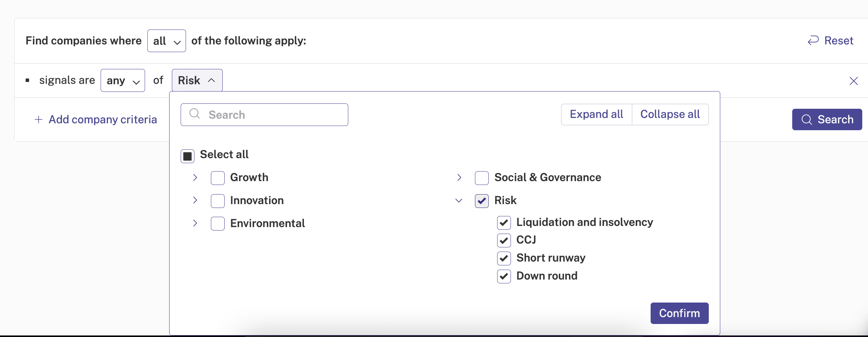Open the 'any' signals dropdown
The image size is (868, 337).
tap(122, 80)
